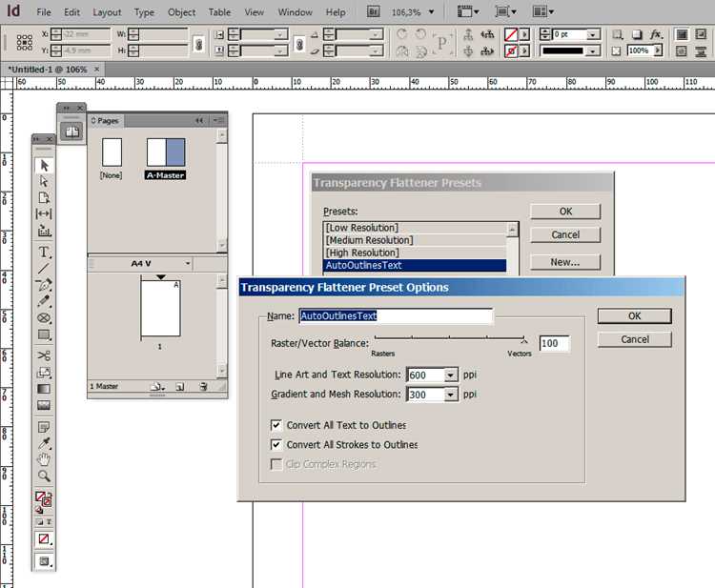Select the Line tool

point(44,269)
